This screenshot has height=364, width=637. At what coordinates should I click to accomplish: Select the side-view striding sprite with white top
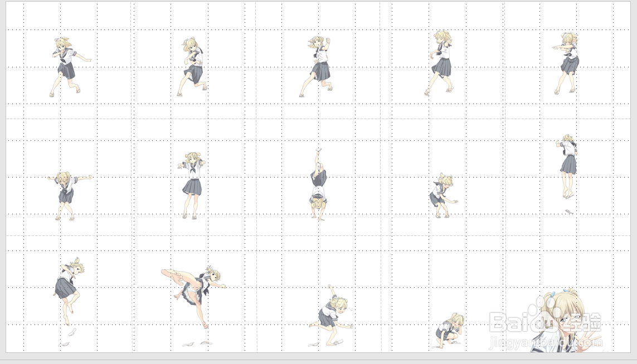coord(440,63)
